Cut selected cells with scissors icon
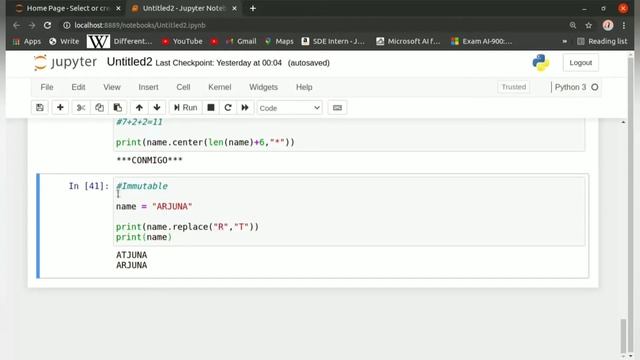This screenshot has width=640, height=360. pos(81,107)
